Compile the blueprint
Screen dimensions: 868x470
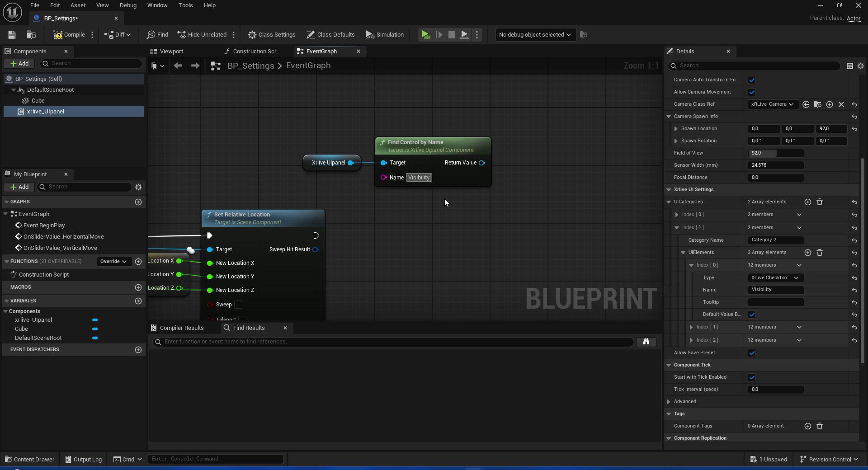pyautogui.click(x=69, y=35)
